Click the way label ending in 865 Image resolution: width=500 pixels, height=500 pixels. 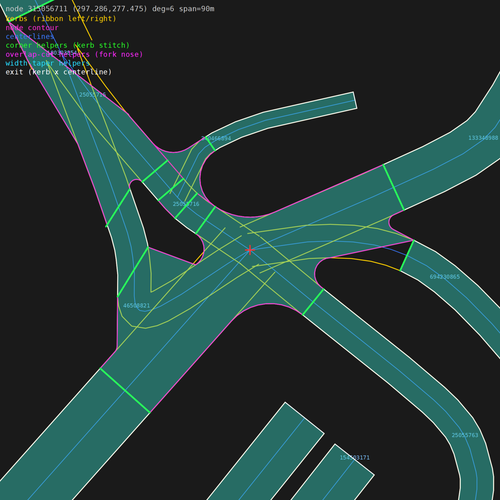tap(445, 277)
